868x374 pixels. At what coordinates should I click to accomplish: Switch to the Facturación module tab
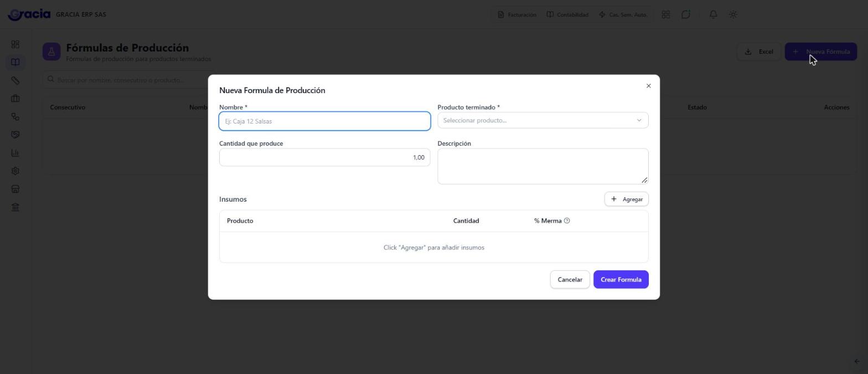[517, 14]
